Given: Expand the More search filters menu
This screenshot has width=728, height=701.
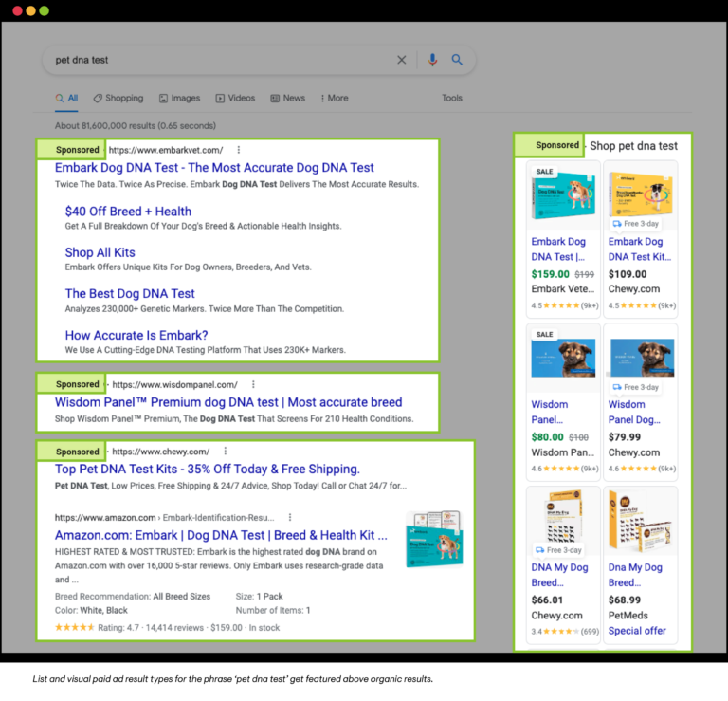Looking at the screenshot, I should click(x=335, y=98).
